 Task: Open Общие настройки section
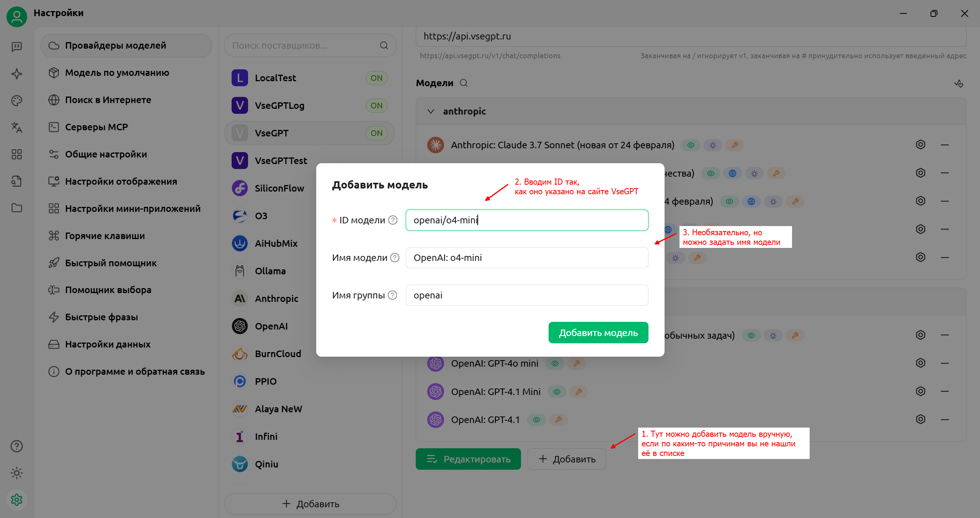126,154
